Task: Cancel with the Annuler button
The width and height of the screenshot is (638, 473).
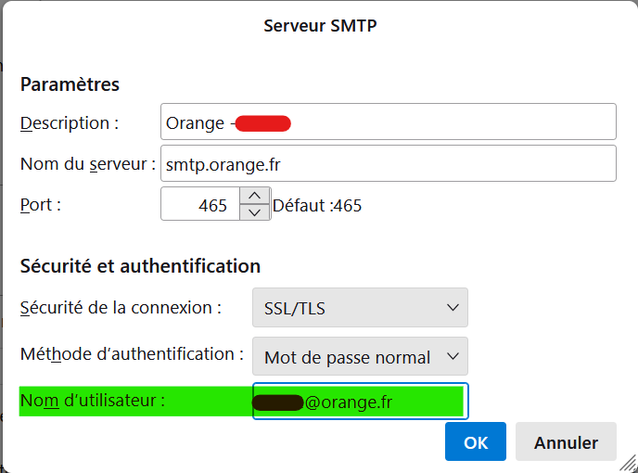Action: point(566,442)
